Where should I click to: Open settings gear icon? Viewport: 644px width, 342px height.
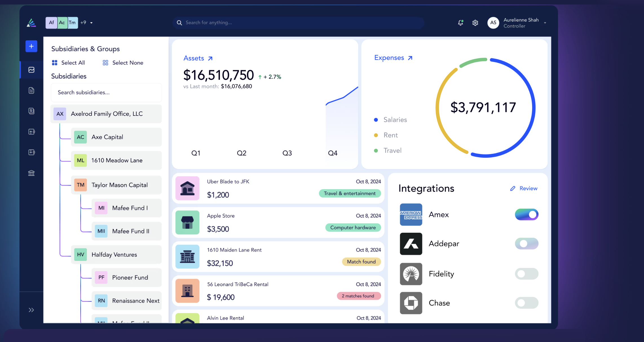click(x=475, y=23)
